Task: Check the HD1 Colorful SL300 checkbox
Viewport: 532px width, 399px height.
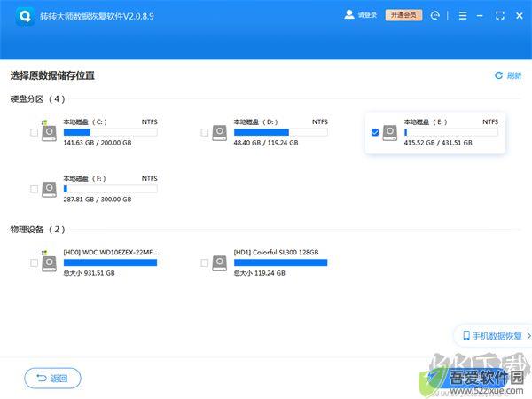Action: pos(204,262)
